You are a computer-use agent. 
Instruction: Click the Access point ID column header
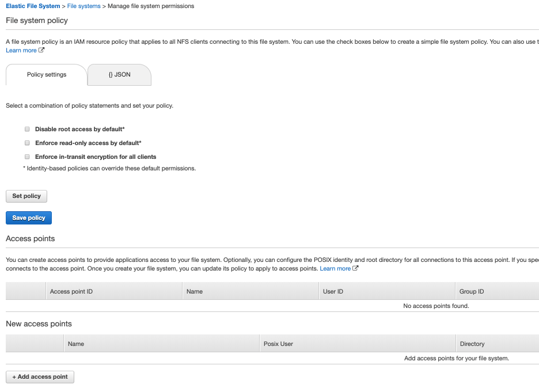pos(71,292)
